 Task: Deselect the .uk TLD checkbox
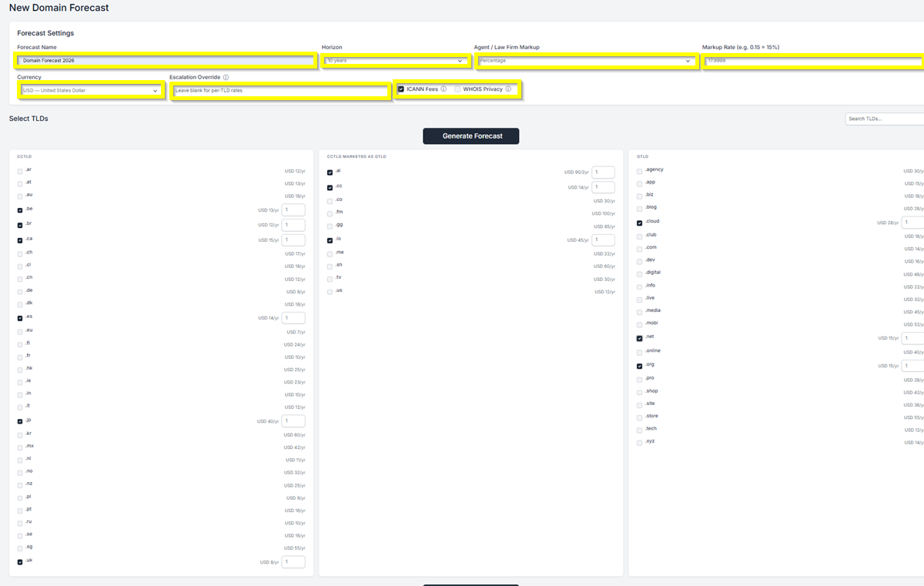[x=20, y=562]
